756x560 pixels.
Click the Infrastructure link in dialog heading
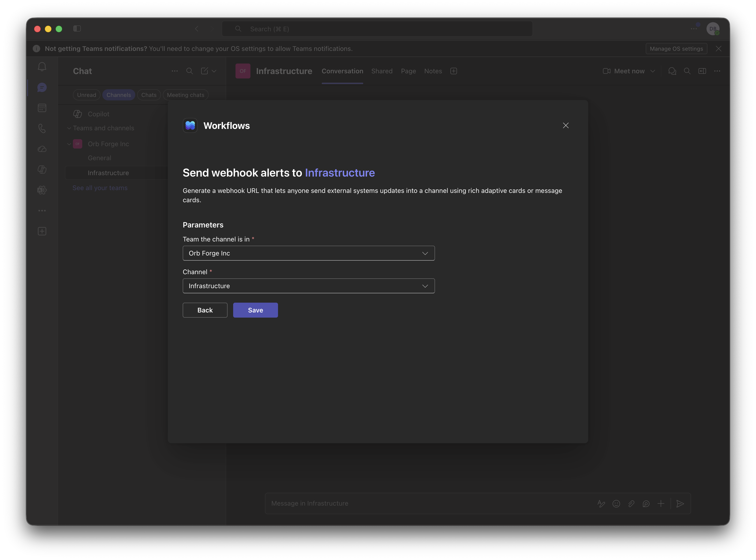click(x=340, y=173)
